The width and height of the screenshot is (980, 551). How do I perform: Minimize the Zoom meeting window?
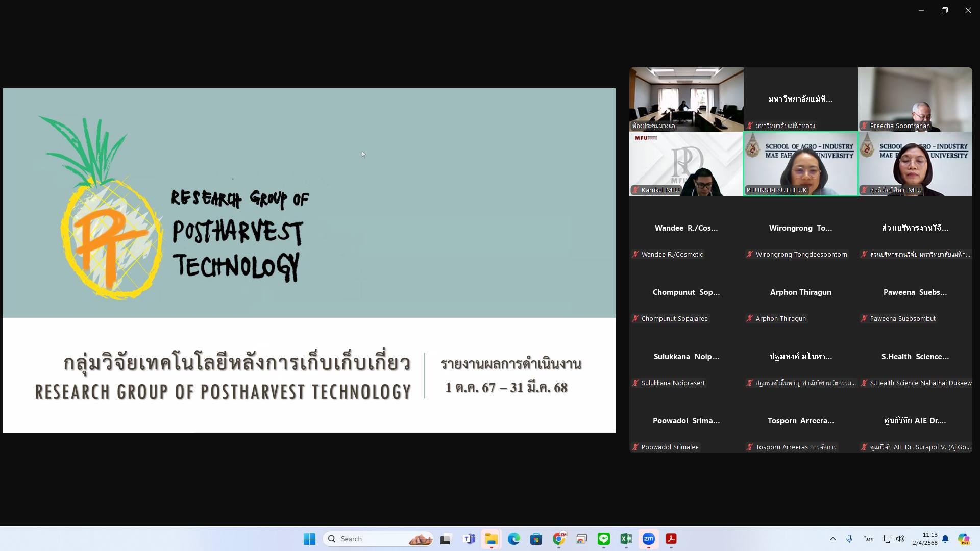(921, 10)
